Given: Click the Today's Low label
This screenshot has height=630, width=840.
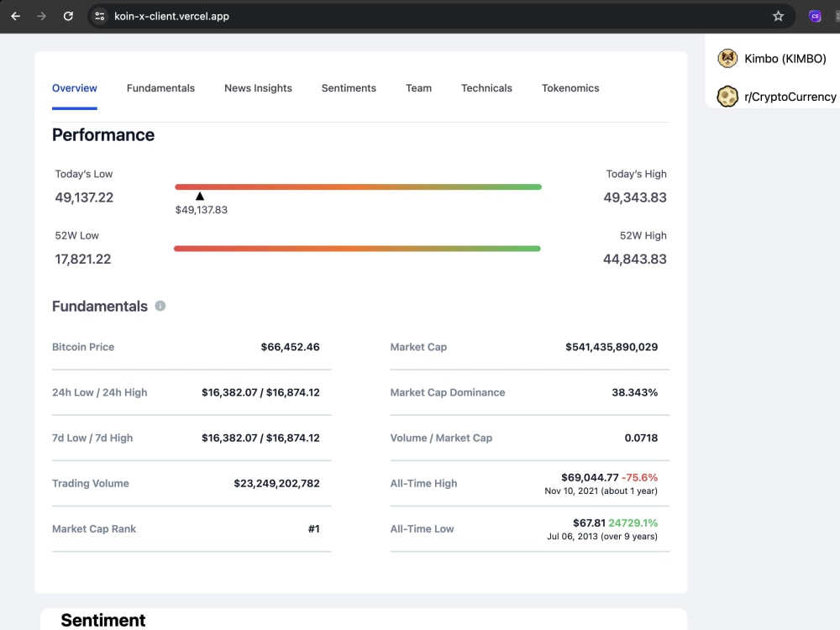Looking at the screenshot, I should tap(83, 174).
